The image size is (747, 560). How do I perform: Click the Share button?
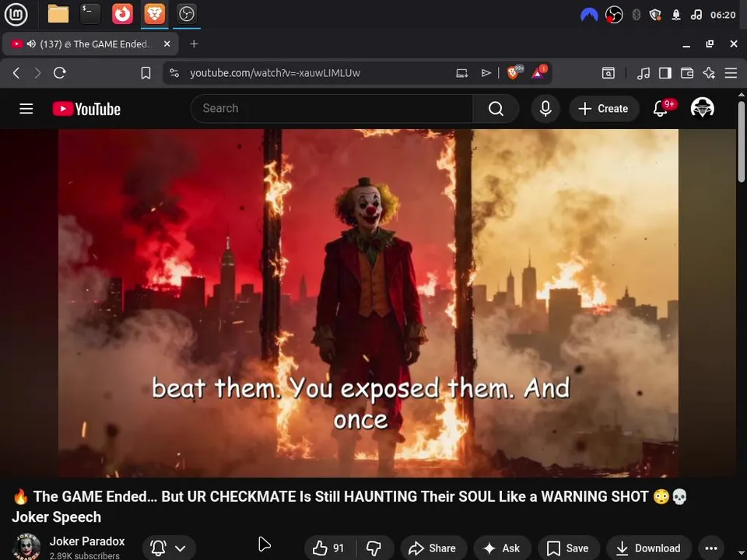(433, 548)
